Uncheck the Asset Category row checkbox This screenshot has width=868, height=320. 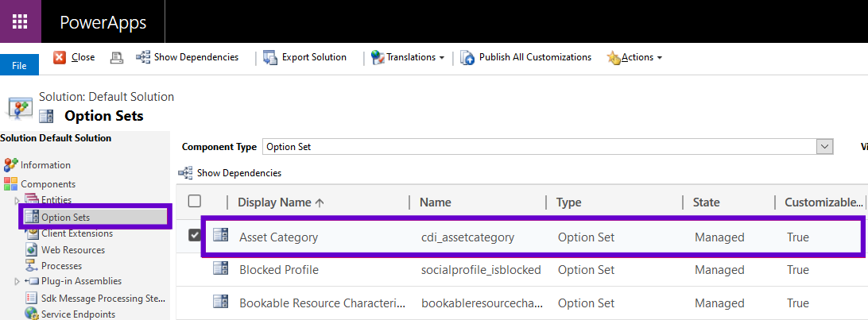tap(194, 236)
